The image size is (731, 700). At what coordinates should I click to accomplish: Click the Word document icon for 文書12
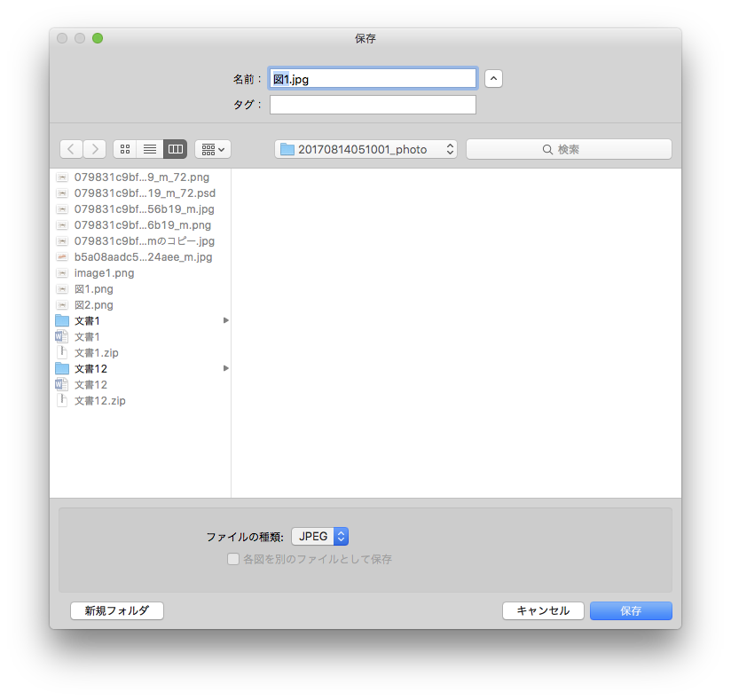point(61,385)
